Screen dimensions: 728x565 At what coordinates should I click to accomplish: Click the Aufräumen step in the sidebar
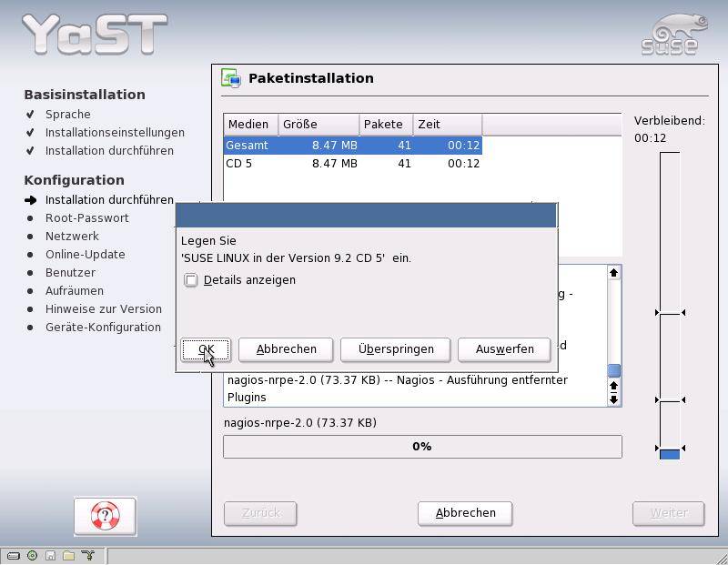[x=75, y=290]
